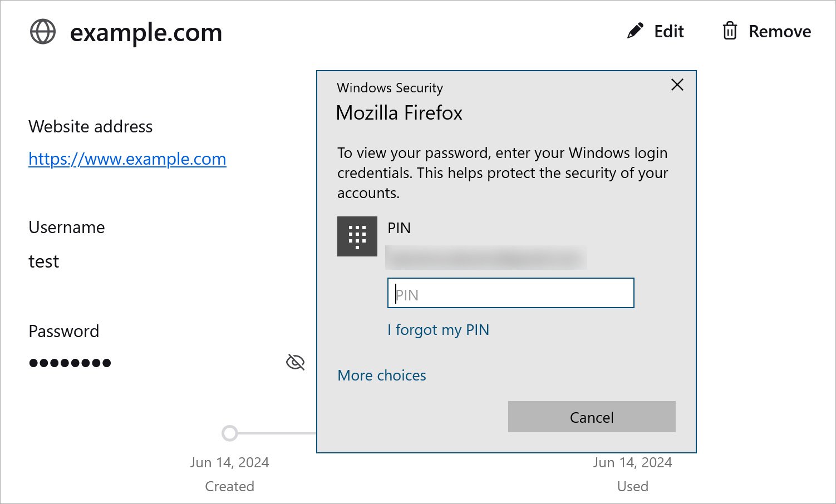Image resolution: width=836 pixels, height=504 pixels.
Task: Click the masked password dots
Action: [70, 363]
